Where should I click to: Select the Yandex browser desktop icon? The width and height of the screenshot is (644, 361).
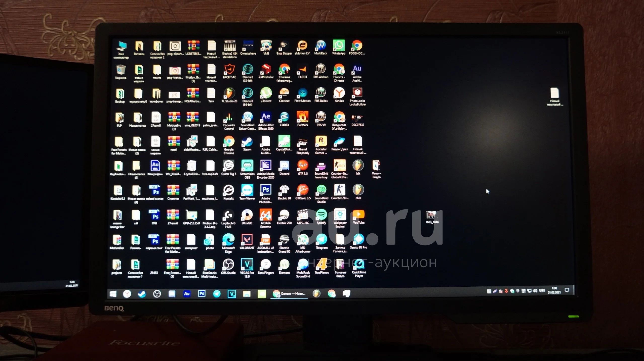pyautogui.click(x=339, y=95)
